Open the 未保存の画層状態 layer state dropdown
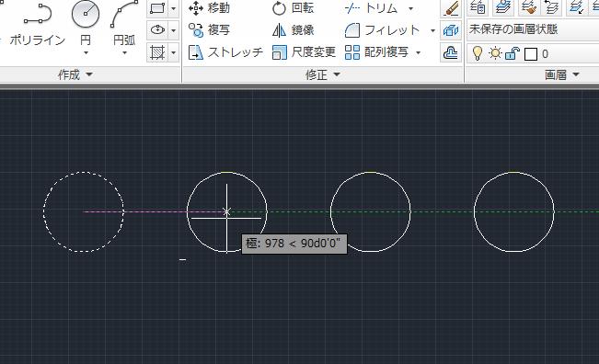599x364 pixels. tap(533, 30)
